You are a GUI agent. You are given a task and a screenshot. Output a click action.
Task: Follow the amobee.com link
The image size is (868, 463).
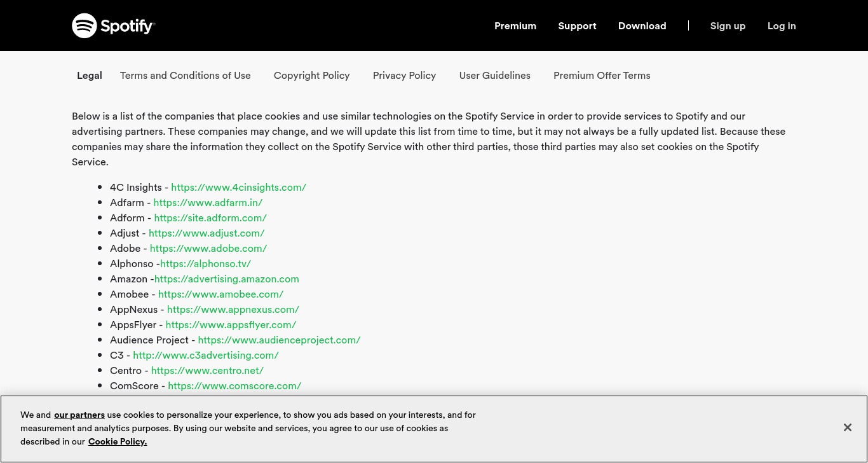pyautogui.click(x=221, y=294)
